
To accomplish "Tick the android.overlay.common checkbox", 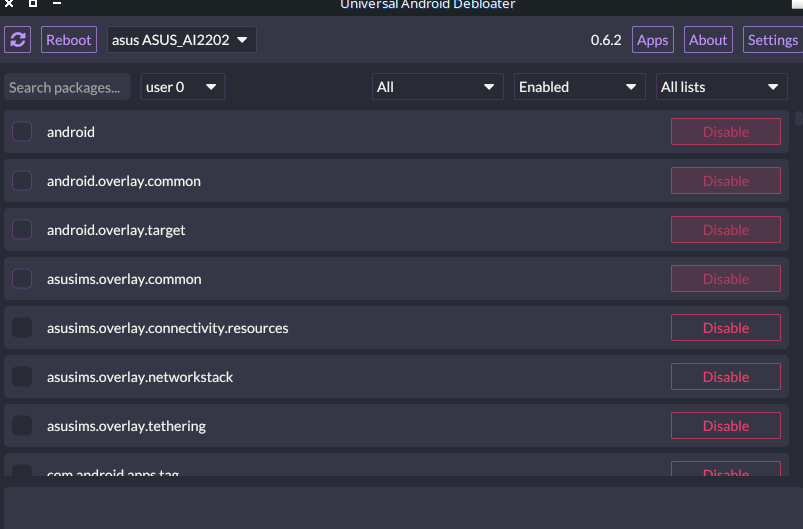I will tap(22, 181).
